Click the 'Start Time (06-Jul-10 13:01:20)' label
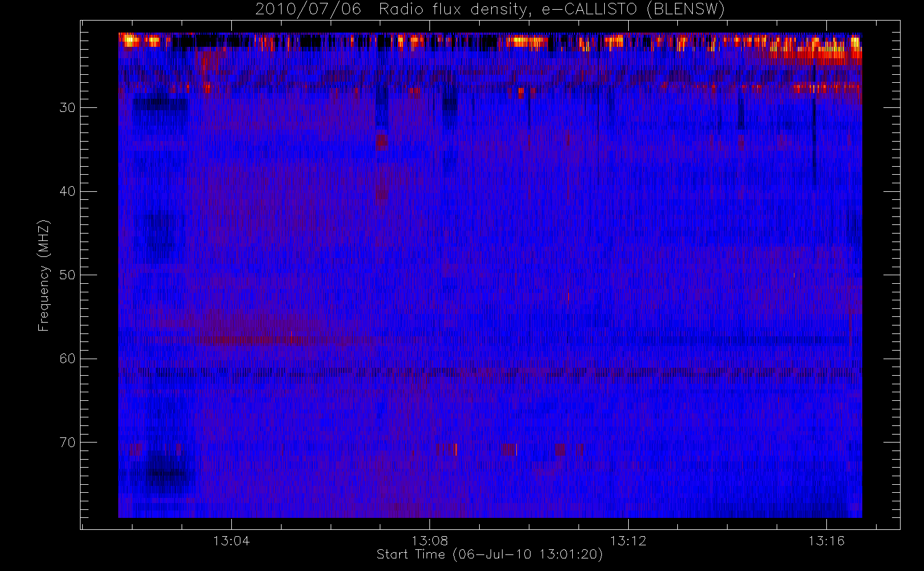Screen dimensions: 924x571 (x=490, y=554)
